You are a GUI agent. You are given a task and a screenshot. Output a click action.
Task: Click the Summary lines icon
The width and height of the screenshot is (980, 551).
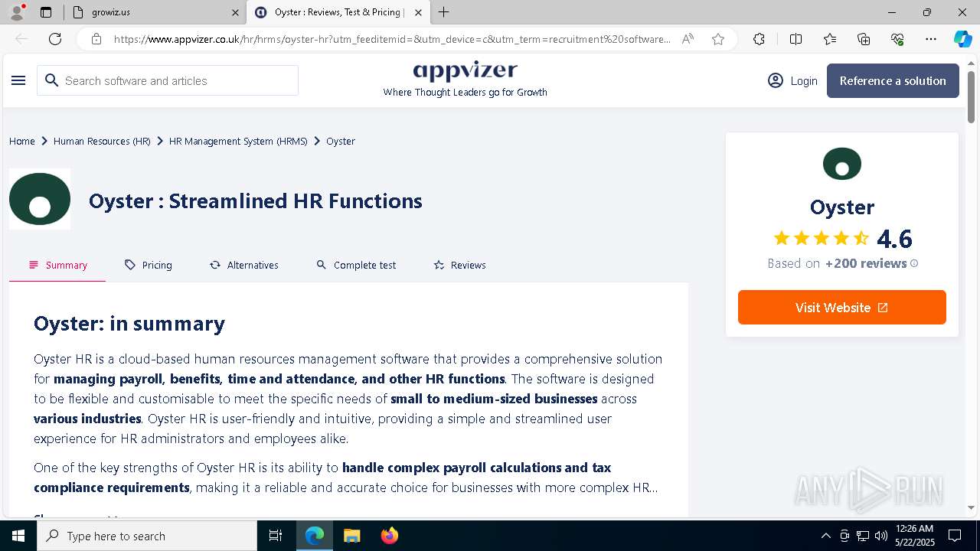tap(34, 265)
